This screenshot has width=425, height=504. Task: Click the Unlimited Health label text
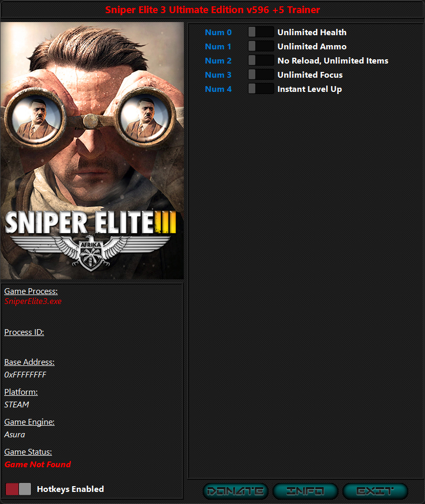(x=312, y=32)
